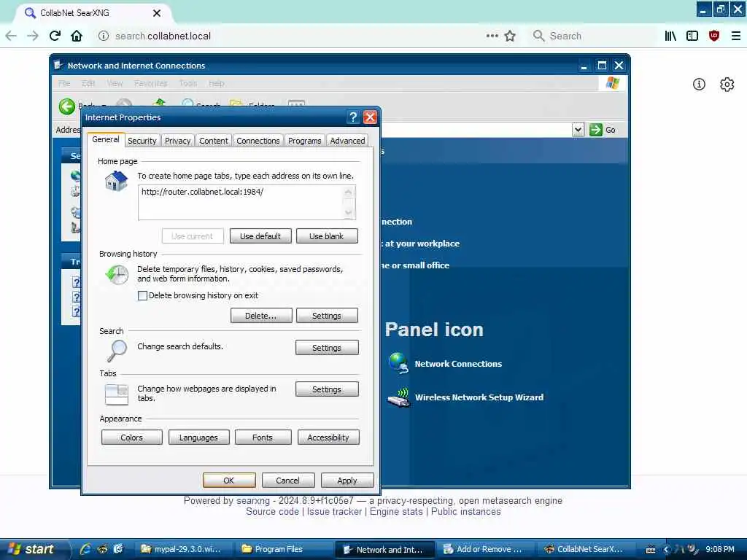Click the home page address text box
The height and width of the screenshot is (560, 747).
[241, 203]
